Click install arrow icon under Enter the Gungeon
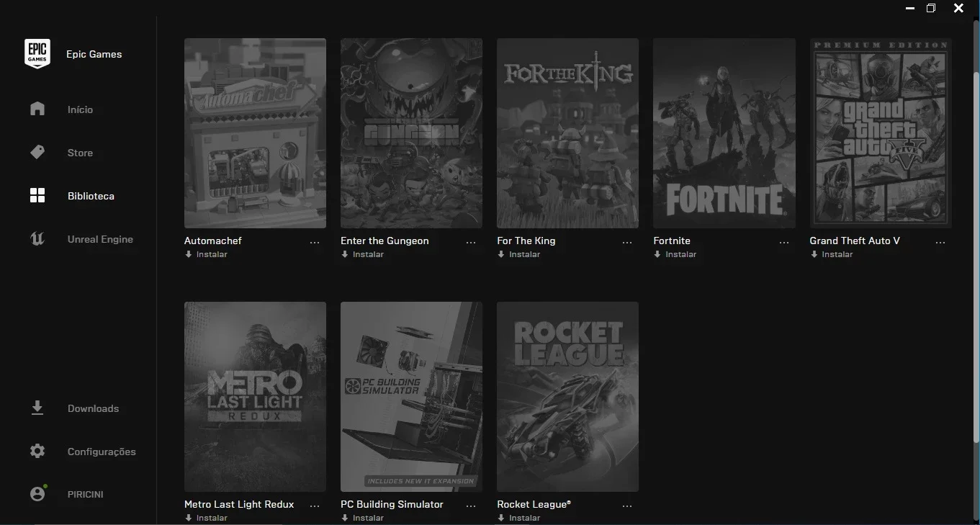Image resolution: width=980 pixels, height=525 pixels. coord(345,254)
